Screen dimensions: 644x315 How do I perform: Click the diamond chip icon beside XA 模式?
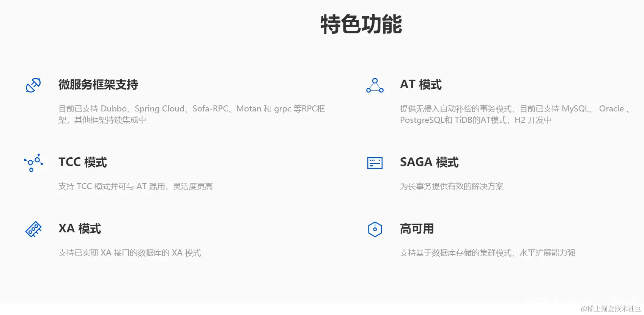(x=33, y=229)
